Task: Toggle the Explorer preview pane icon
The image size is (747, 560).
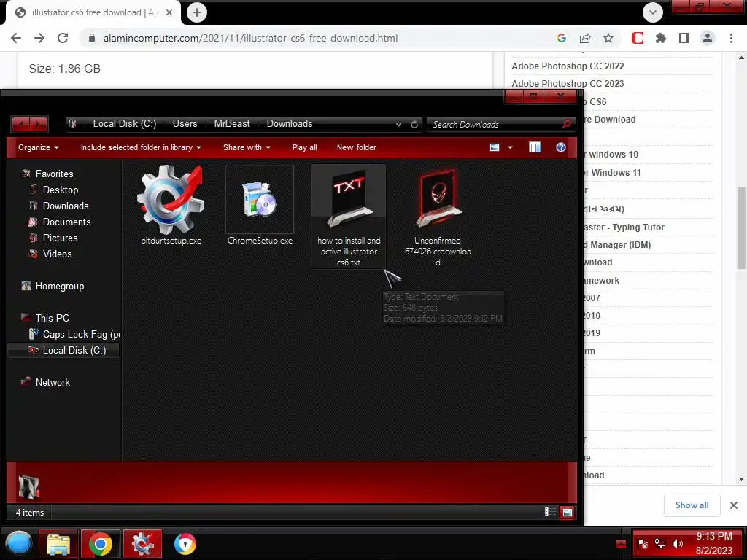Action: (535, 147)
